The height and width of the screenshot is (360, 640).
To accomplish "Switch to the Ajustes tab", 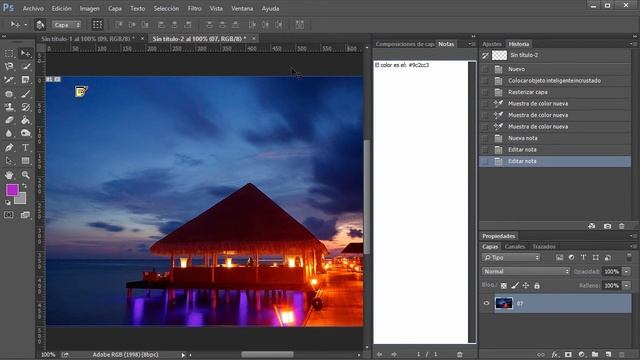I will pyautogui.click(x=492, y=44).
